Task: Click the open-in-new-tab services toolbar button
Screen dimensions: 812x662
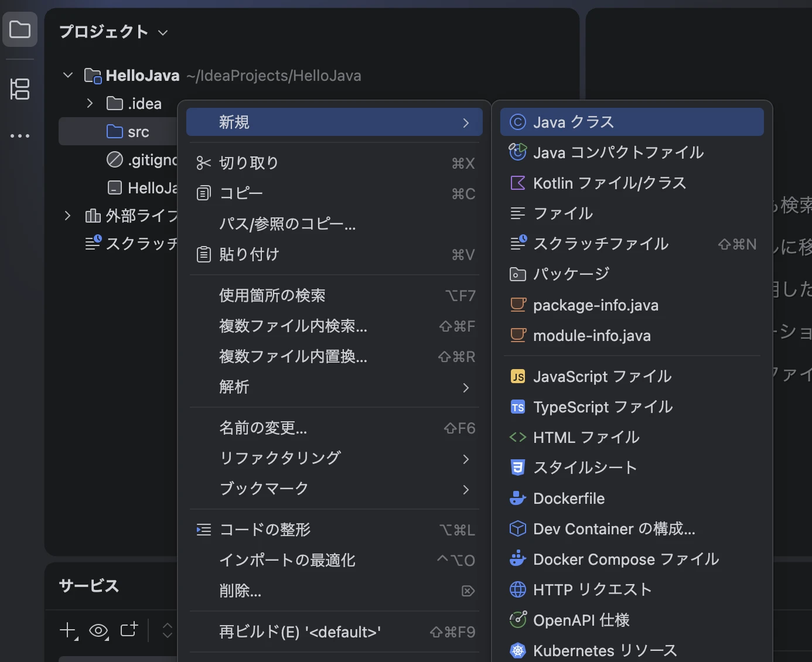Action: coord(129,630)
